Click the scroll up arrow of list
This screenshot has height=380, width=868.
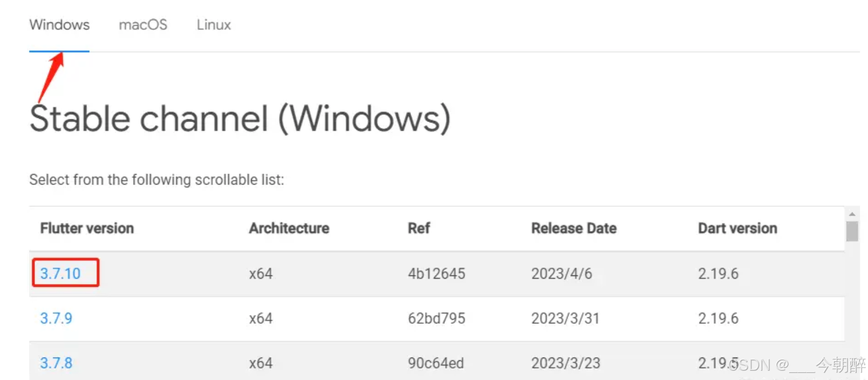click(852, 214)
